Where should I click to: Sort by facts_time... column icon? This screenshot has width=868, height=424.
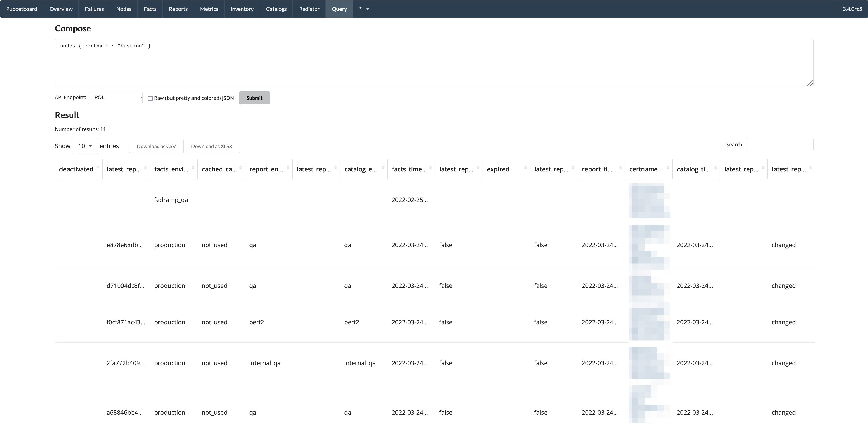pyautogui.click(x=430, y=168)
